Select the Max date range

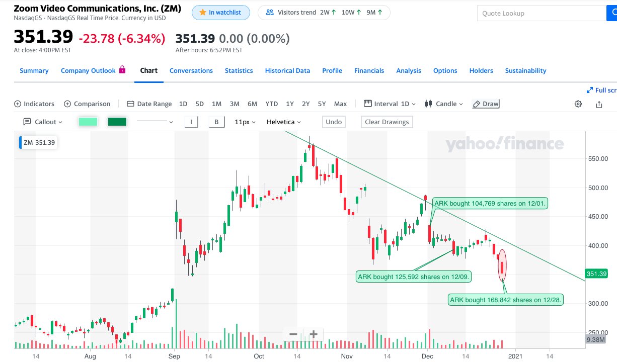point(340,104)
